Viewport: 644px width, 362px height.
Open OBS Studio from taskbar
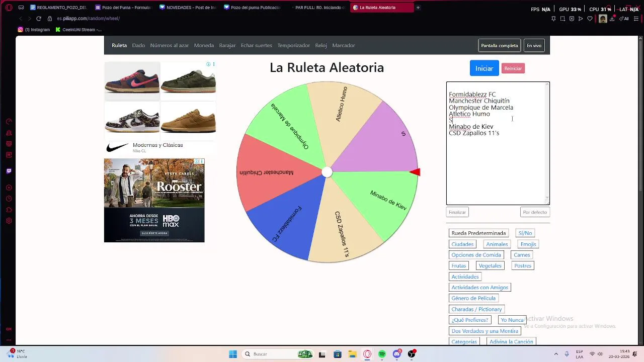tap(412, 354)
